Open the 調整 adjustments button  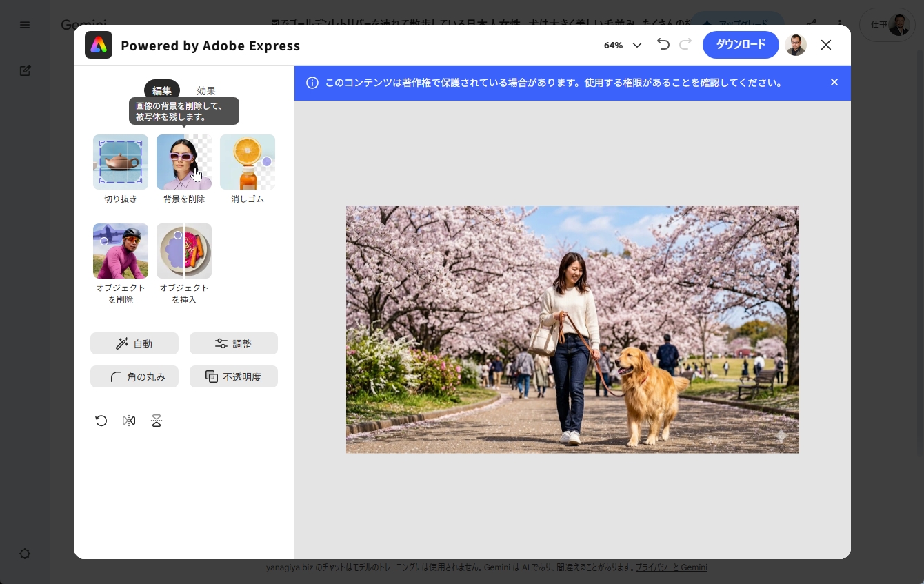pyautogui.click(x=234, y=343)
